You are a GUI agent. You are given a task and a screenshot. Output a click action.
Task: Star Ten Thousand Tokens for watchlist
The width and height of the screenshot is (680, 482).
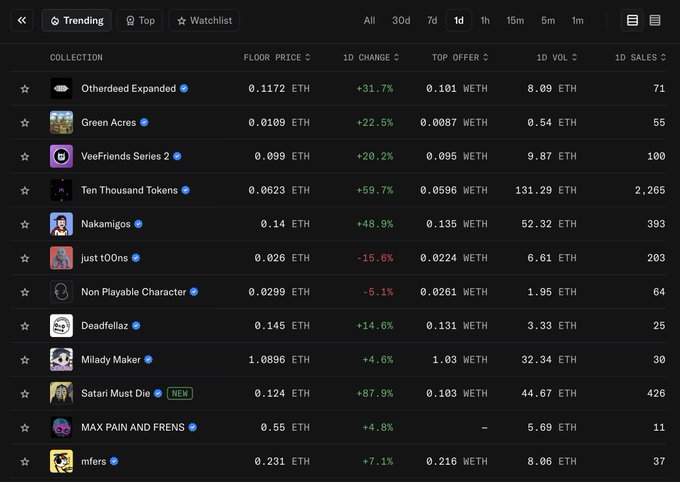pos(25,190)
